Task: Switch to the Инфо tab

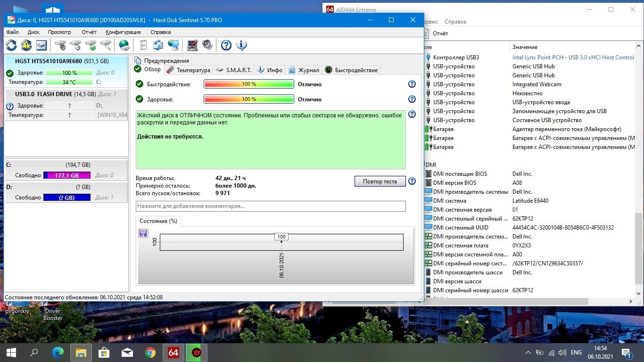Action: tap(270, 70)
